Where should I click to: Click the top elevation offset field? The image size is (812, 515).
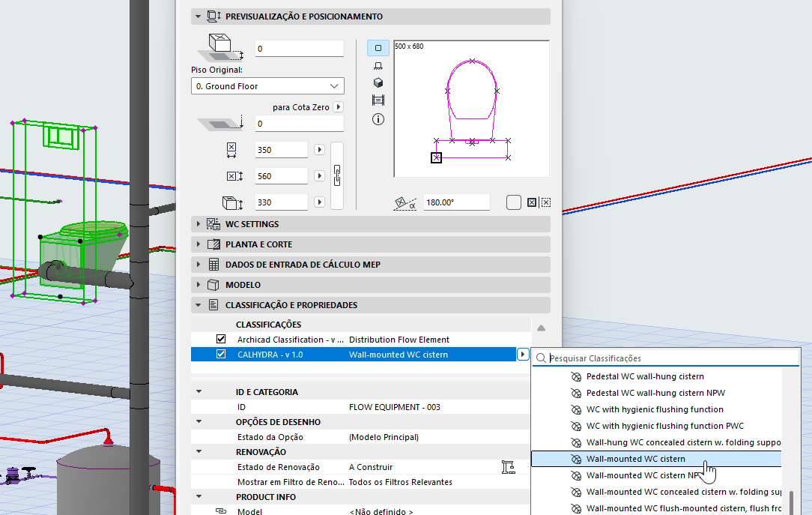pos(300,49)
